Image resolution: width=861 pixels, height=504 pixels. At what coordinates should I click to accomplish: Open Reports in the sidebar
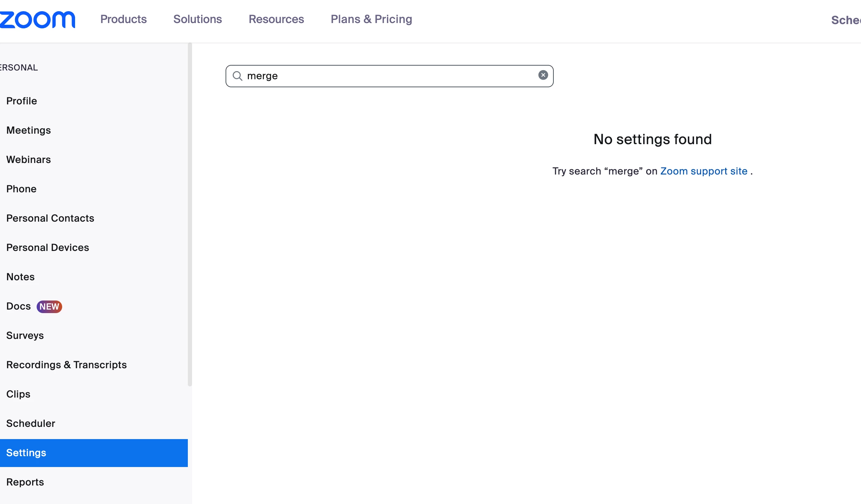[25, 482]
